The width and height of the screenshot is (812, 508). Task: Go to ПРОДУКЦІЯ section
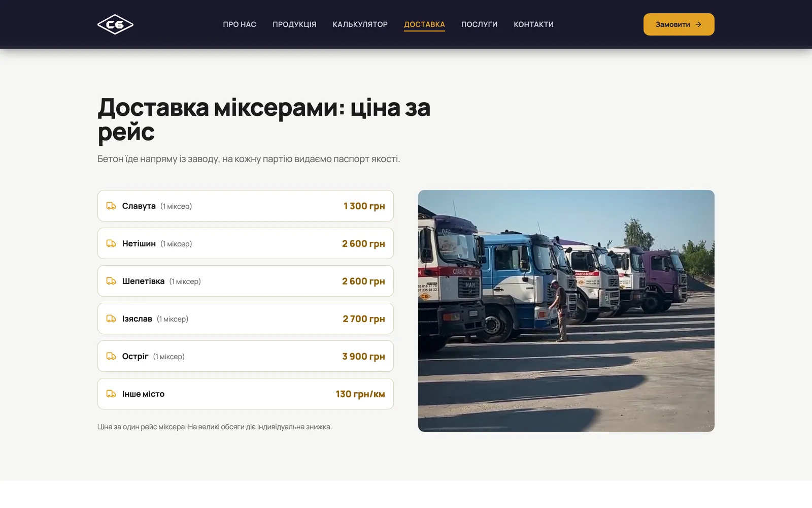[294, 24]
